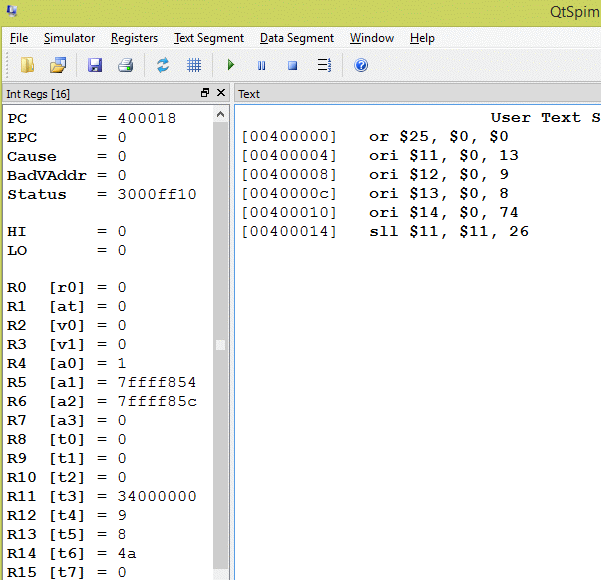Stop execution with the stop icon
Viewport: 601px width, 580px height.
click(292, 66)
